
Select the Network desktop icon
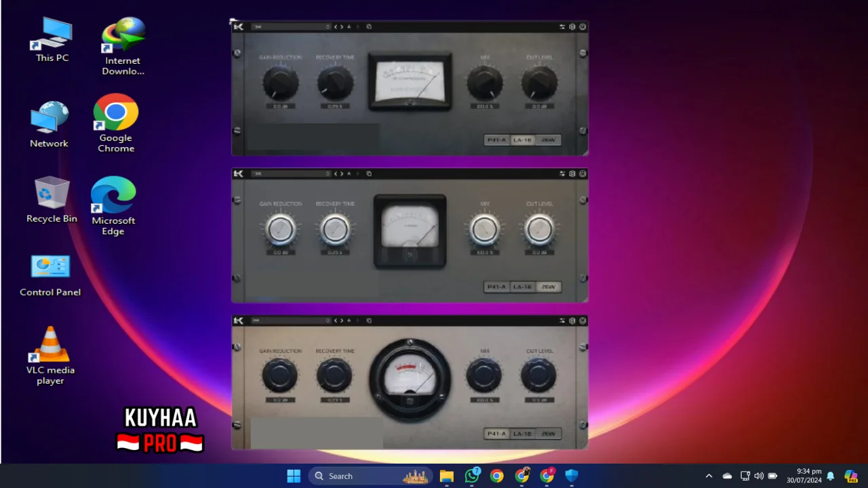[x=50, y=125]
